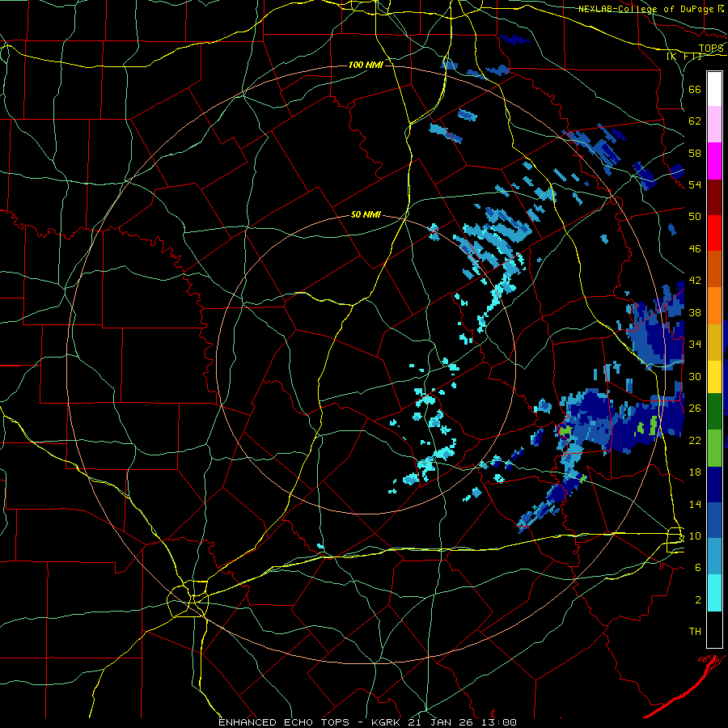Select the light pink legend swatch
The image size is (728, 728).
pyautogui.click(x=714, y=125)
